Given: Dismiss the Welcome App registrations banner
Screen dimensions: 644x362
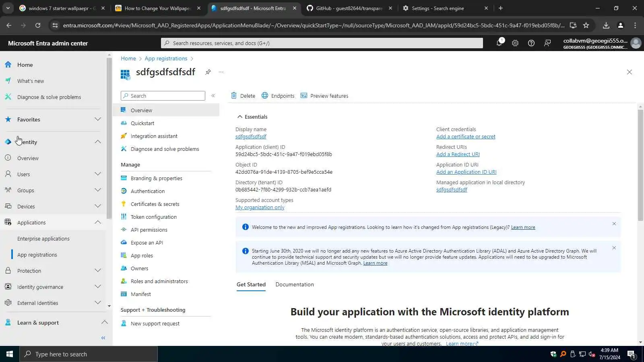Looking at the screenshot, I should (x=614, y=224).
